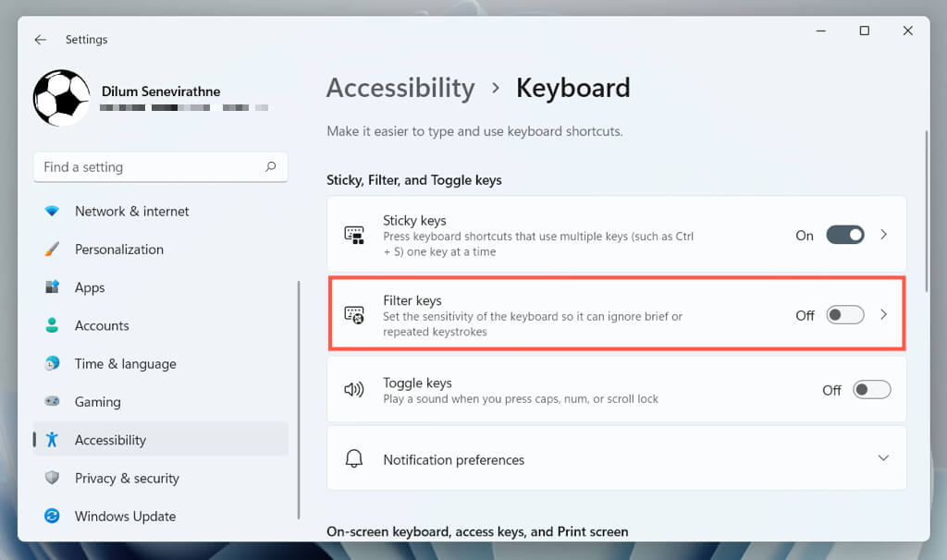Open Dilum Senevirathne account profile

pyautogui.click(x=161, y=92)
